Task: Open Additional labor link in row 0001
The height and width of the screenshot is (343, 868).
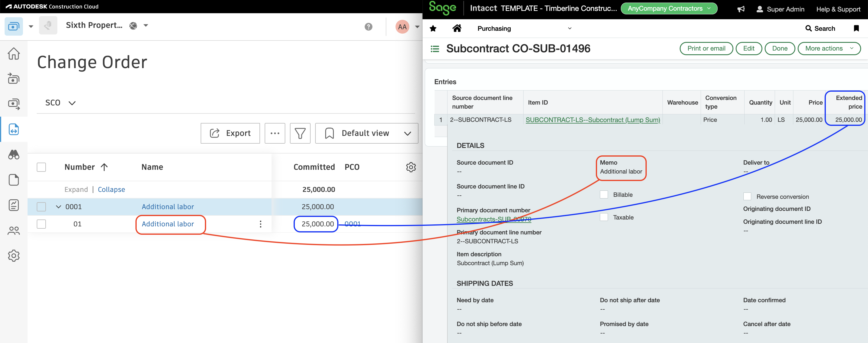Action: (167, 207)
